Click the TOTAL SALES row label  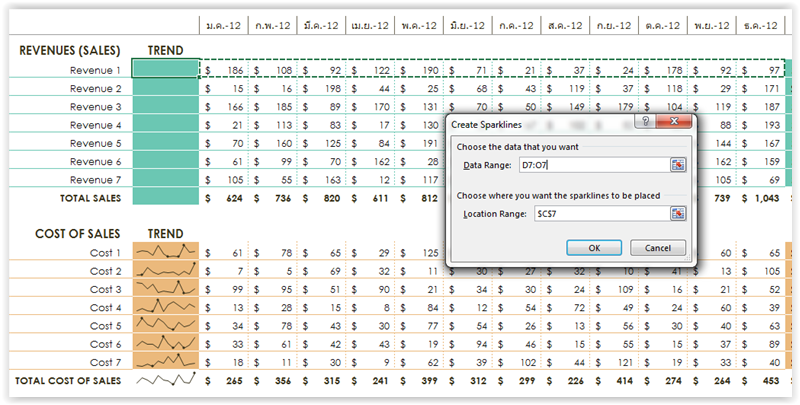[90, 198]
